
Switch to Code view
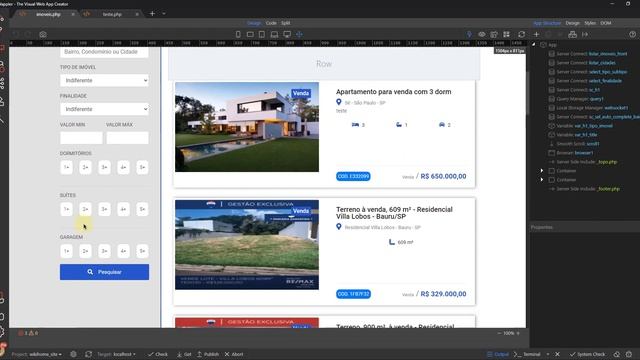click(271, 23)
